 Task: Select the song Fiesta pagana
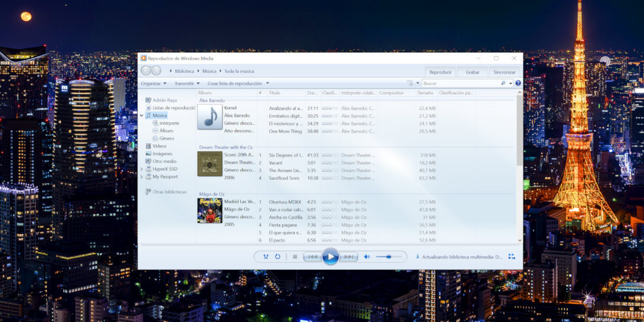281,225
